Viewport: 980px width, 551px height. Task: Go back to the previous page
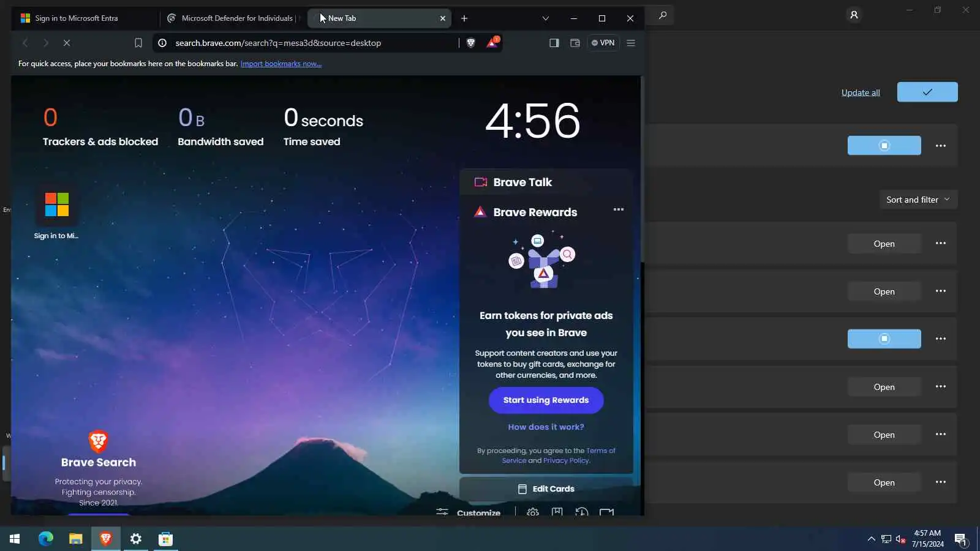[25, 43]
